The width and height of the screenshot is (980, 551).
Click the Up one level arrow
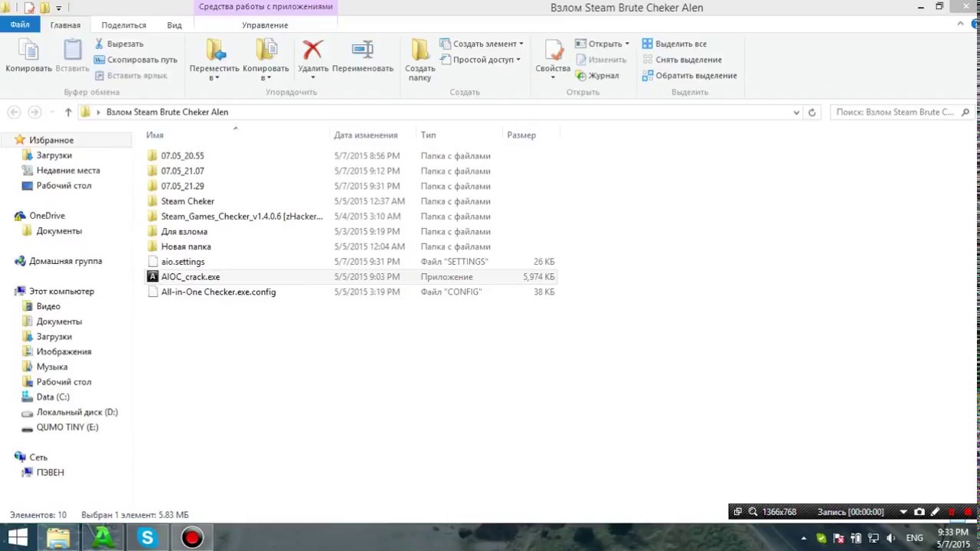click(68, 112)
